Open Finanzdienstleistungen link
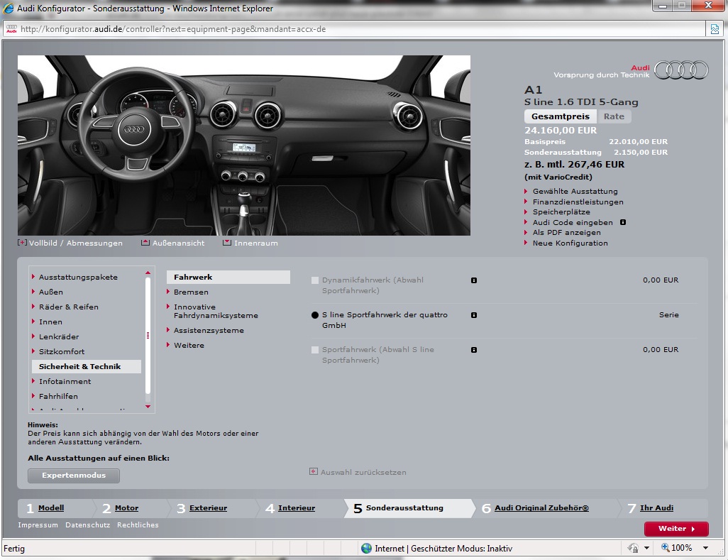728x560 pixels. pos(578,202)
